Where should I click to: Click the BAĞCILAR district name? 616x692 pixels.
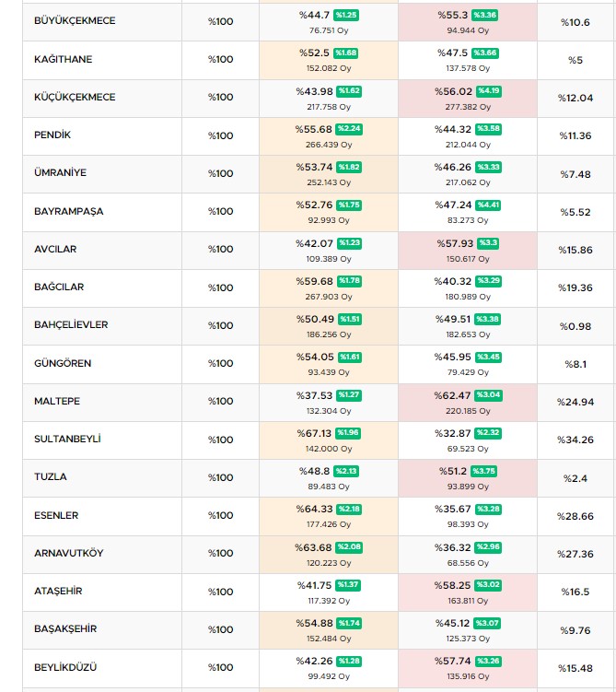59,287
